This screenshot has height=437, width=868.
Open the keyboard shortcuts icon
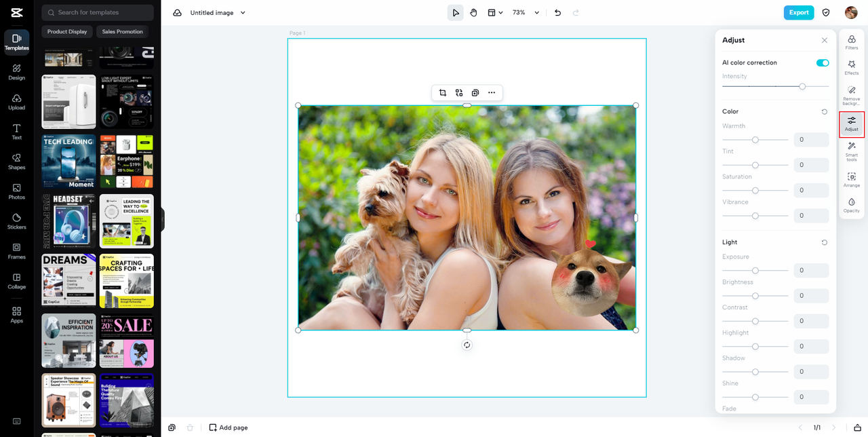point(16,421)
